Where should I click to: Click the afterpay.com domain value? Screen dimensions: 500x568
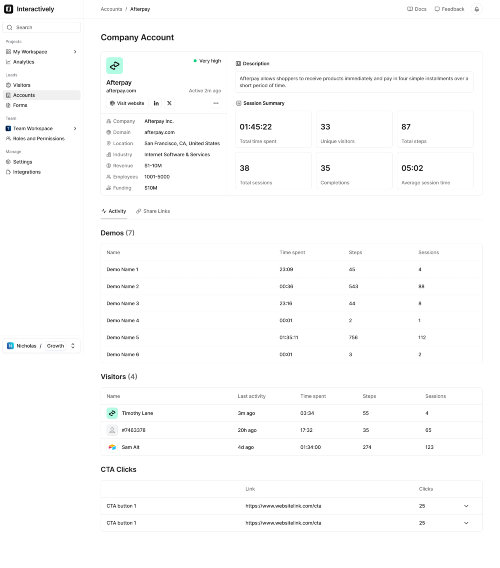click(x=159, y=132)
